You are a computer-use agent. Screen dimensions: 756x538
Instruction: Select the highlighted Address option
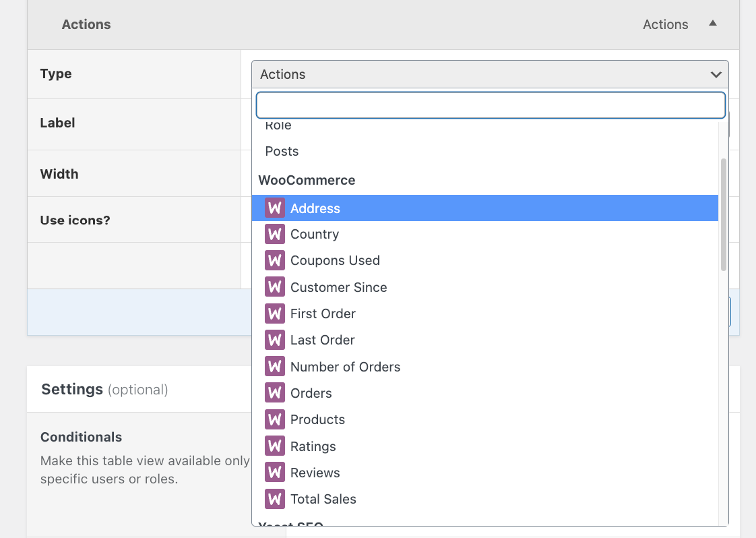(x=315, y=208)
